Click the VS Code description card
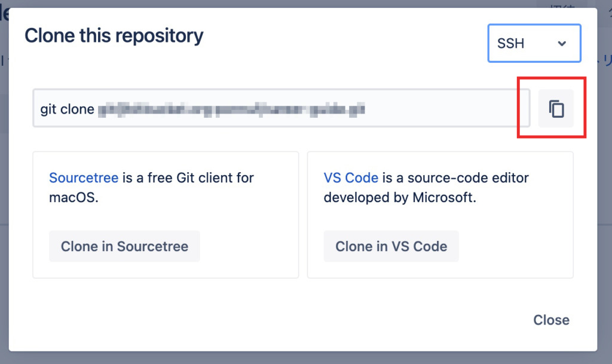Screen dimensions: 612x364 pos(440,215)
